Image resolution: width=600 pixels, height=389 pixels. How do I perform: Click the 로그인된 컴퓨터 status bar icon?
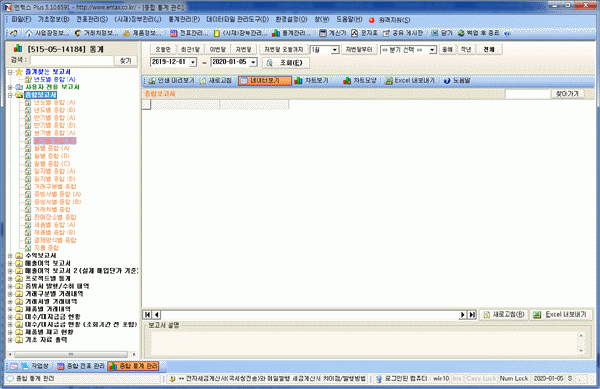pos(379,379)
